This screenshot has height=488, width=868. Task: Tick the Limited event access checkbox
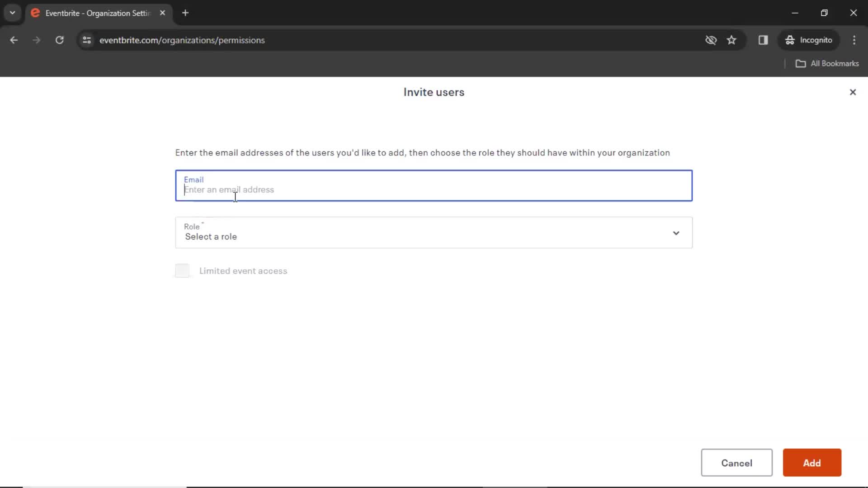(182, 271)
